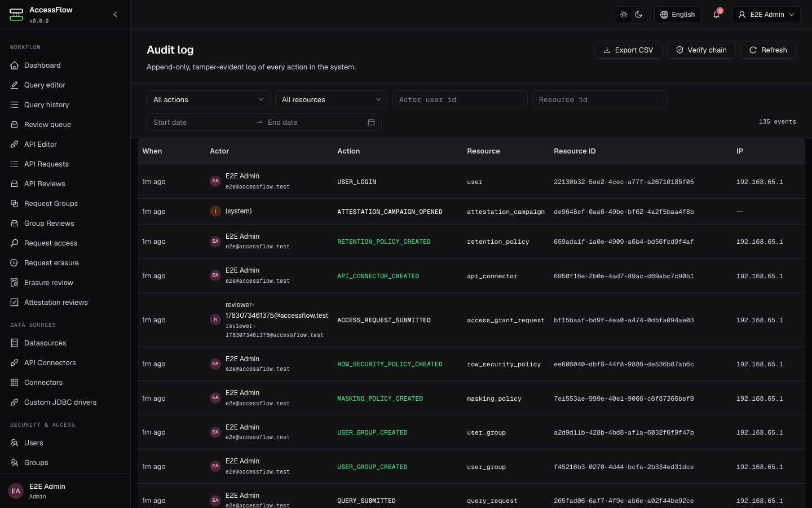Click resource ID starting with de9648ef
812x508 pixels.
(x=624, y=212)
